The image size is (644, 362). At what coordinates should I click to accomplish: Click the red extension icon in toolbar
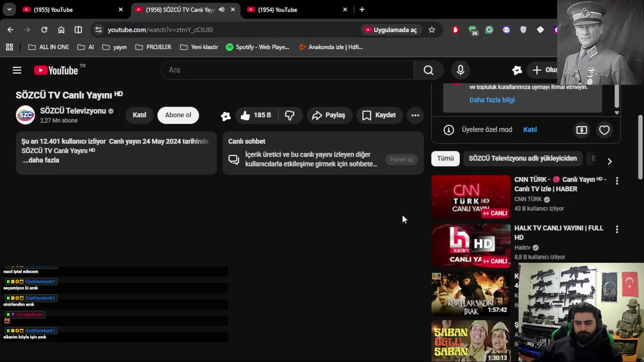(x=455, y=30)
